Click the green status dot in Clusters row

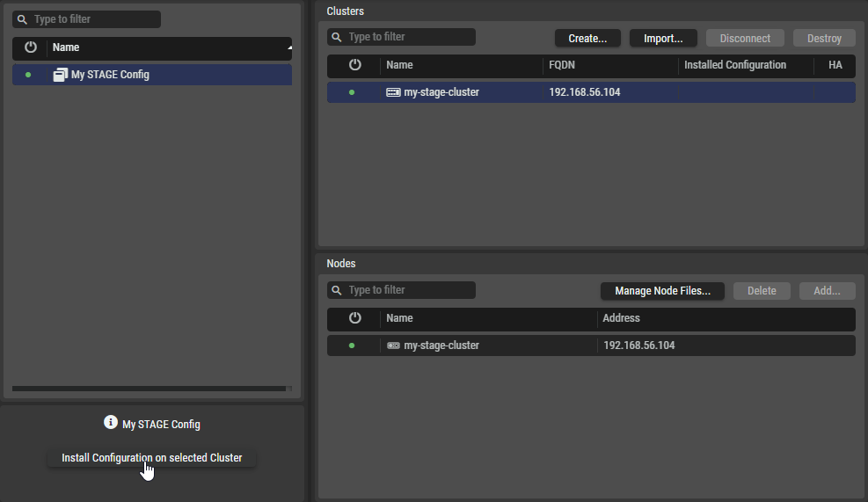coord(352,92)
